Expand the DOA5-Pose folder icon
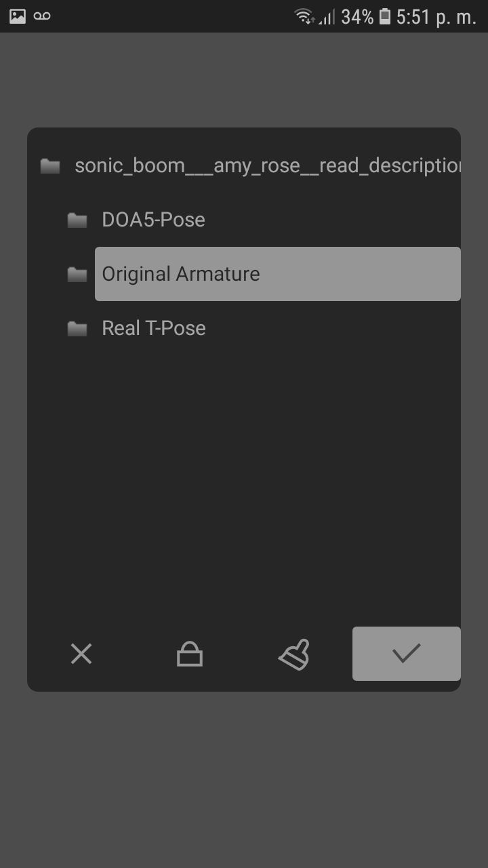Screen dimensions: 488x868 (x=77, y=220)
